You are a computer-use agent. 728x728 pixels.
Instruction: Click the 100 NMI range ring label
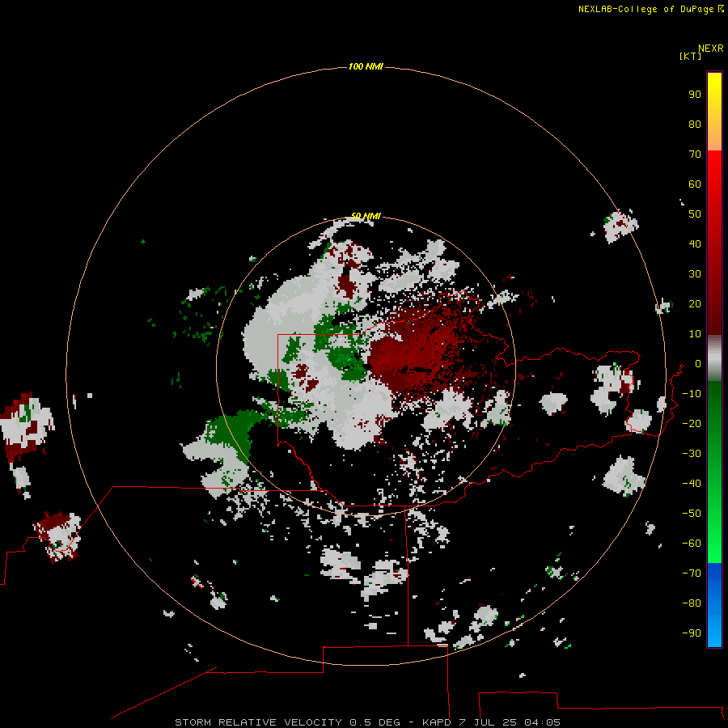366,66
